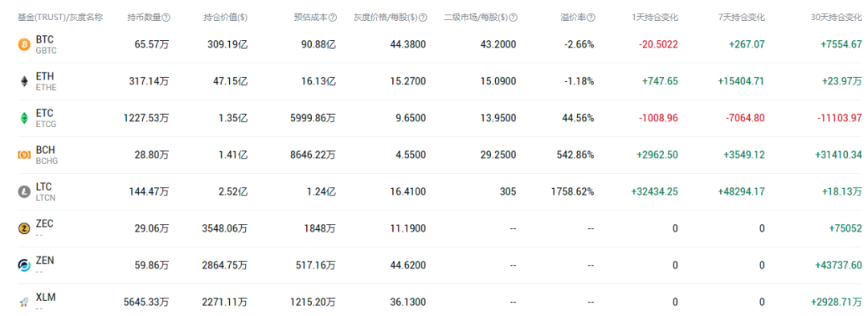Open help icon next to 灰度价格/每股($)
The height and width of the screenshot is (316, 868).
tap(423, 18)
